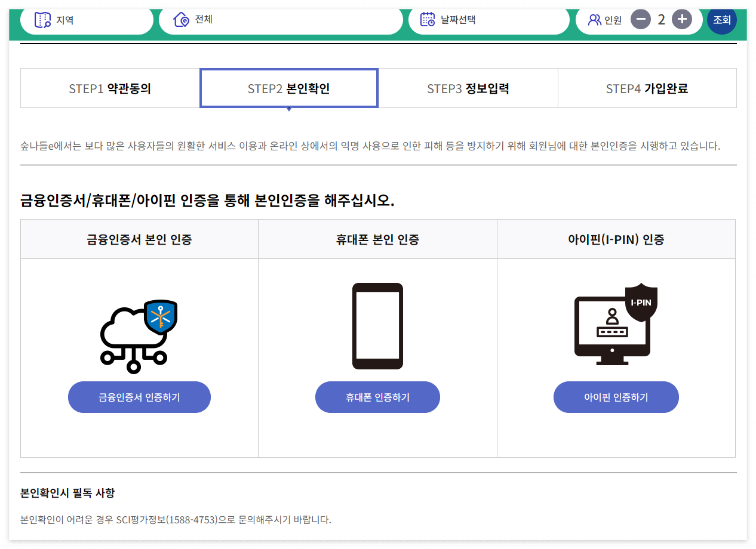
Task: Start verification via 휴대폰 인증하기
Action: coord(377,397)
